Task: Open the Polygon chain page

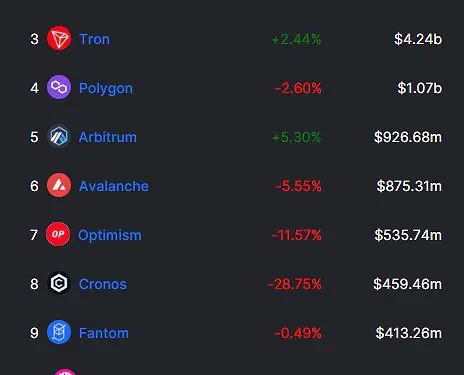Action: click(x=106, y=88)
